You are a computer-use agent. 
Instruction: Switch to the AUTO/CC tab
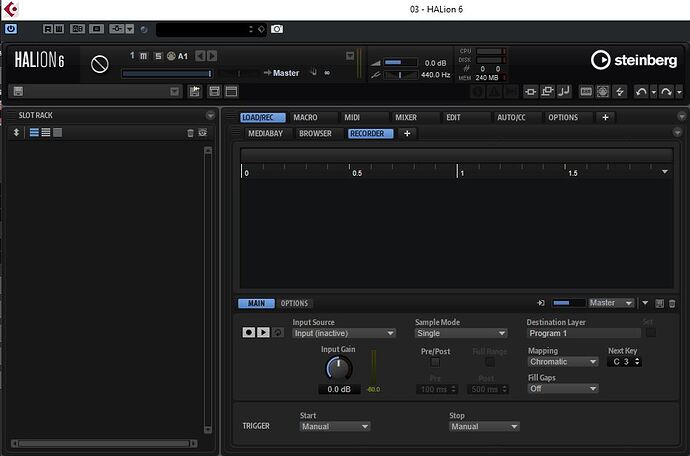pos(511,118)
